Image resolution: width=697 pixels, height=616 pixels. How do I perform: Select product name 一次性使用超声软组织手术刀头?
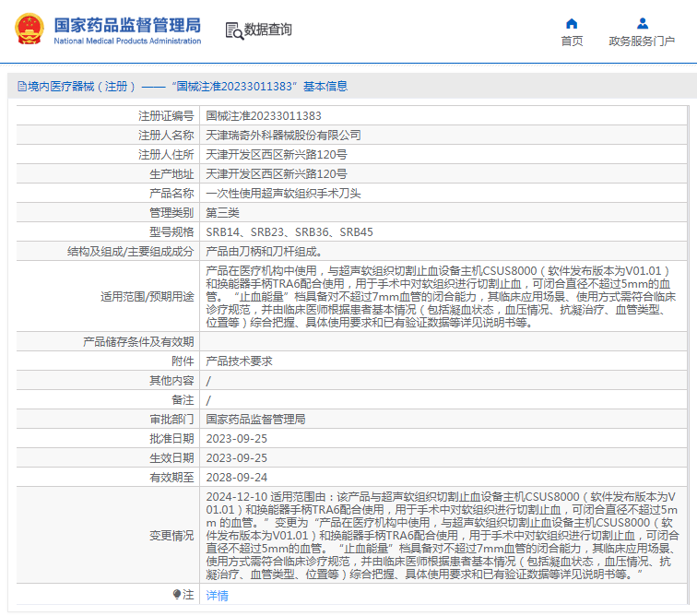coord(283,194)
